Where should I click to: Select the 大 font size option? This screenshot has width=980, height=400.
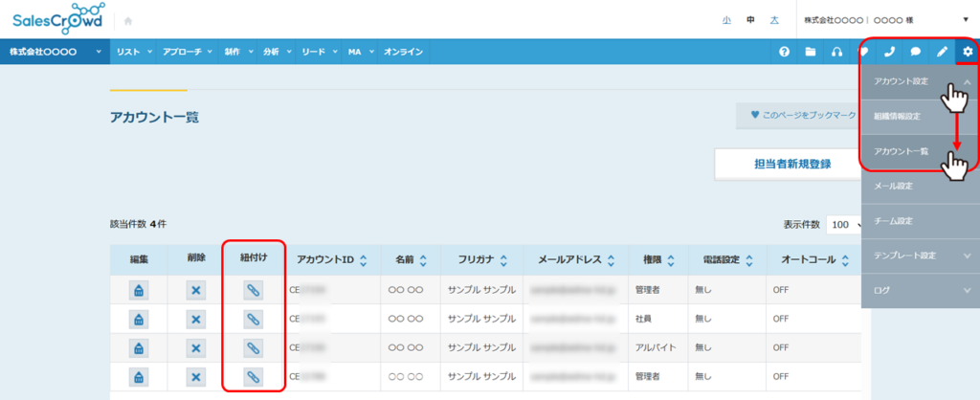tap(774, 19)
